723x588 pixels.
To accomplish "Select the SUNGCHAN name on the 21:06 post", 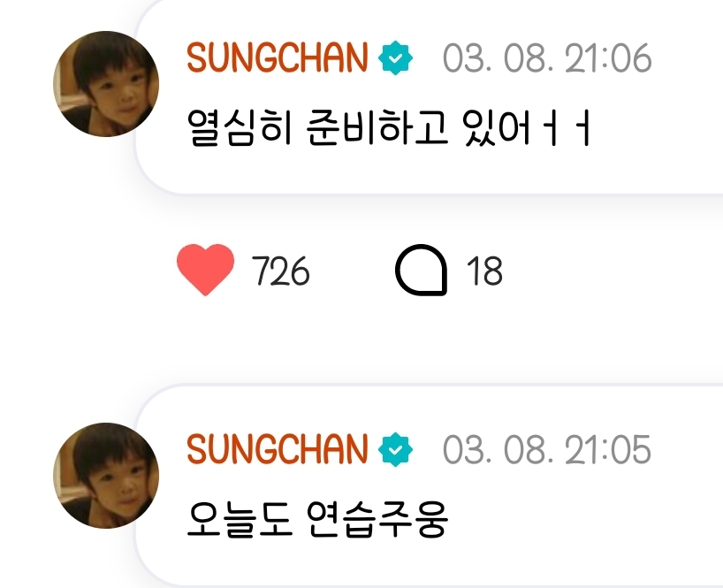I will coord(278,57).
